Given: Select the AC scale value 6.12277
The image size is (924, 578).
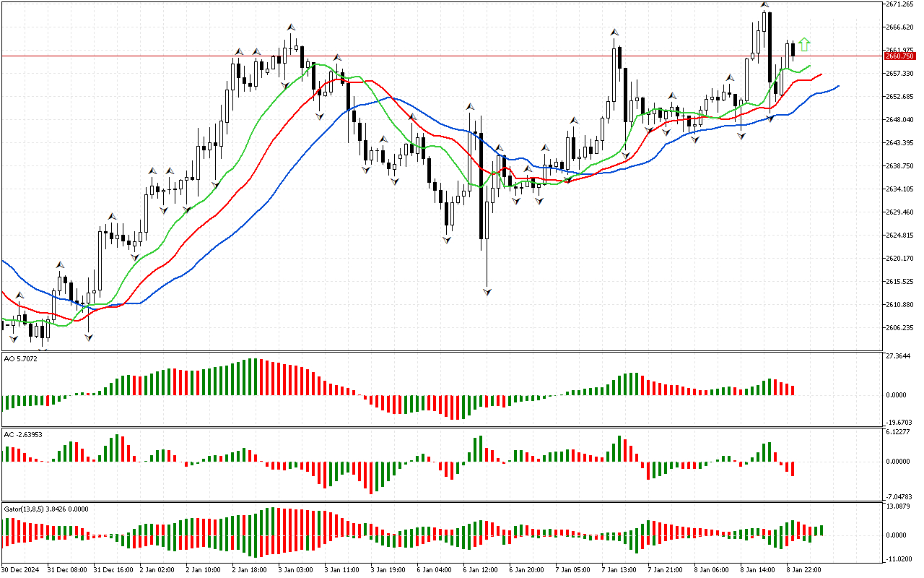Looking at the screenshot, I should tap(898, 432).
